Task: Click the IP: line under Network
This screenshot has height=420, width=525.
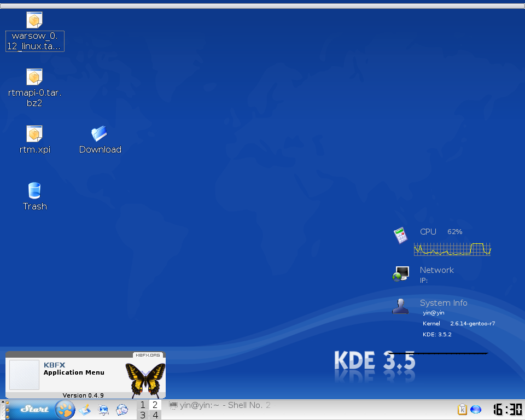Action: pos(423,281)
